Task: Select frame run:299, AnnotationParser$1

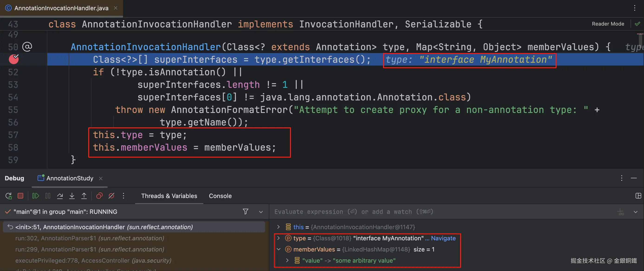Action: pyautogui.click(x=134, y=249)
